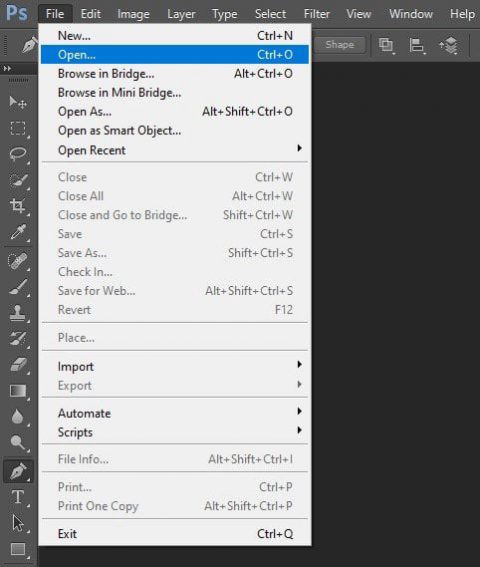The width and height of the screenshot is (480, 567).
Task: Select the Zoom tool in toolbox
Action: pos(18,443)
